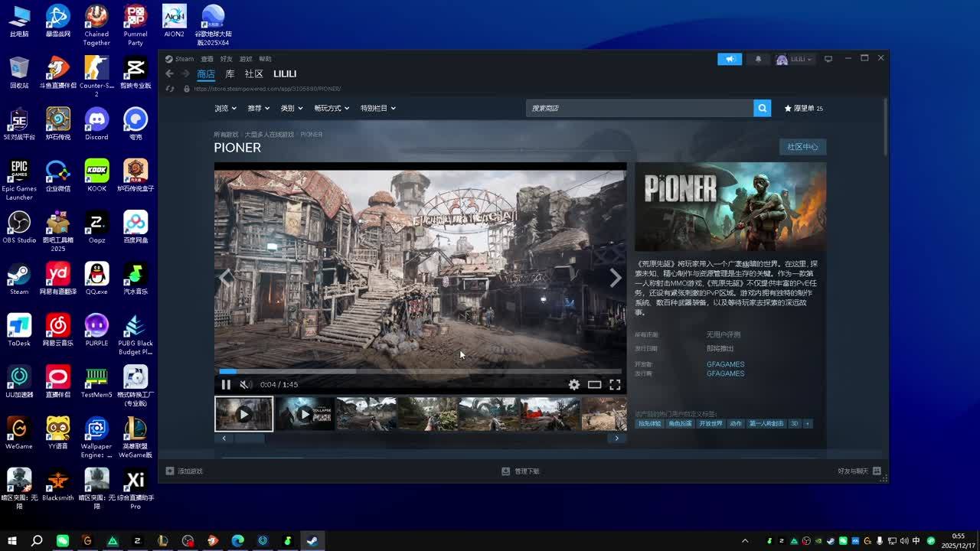The width and height of the screenshot is (980, 551).
Task: Open video settings gear icon
Action: tap(573, 385)
